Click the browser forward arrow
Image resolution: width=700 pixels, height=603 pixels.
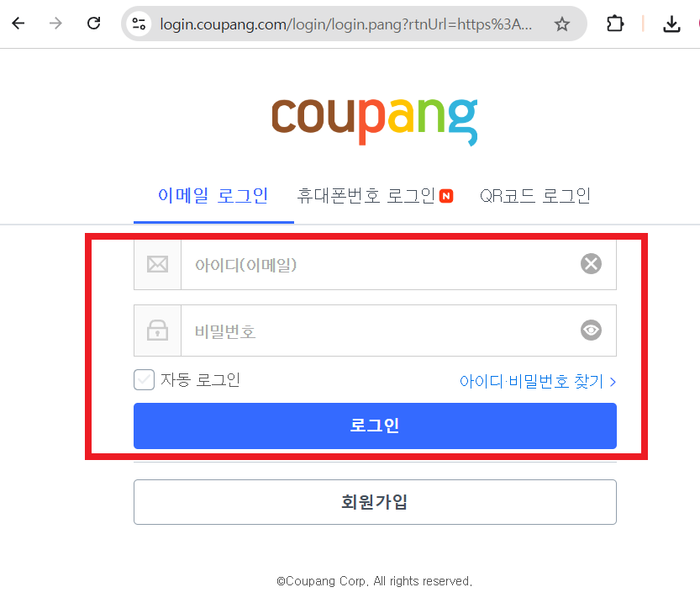[x=55, y=24]
